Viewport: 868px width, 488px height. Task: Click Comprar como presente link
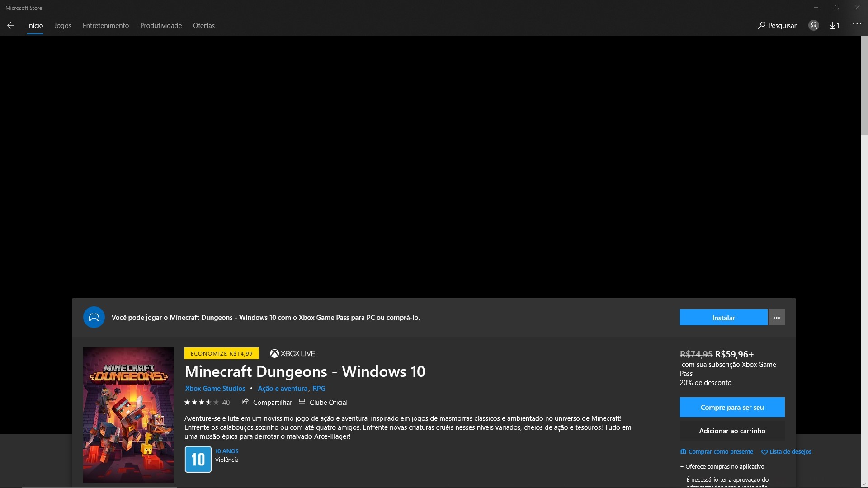[x=717, y=452]
